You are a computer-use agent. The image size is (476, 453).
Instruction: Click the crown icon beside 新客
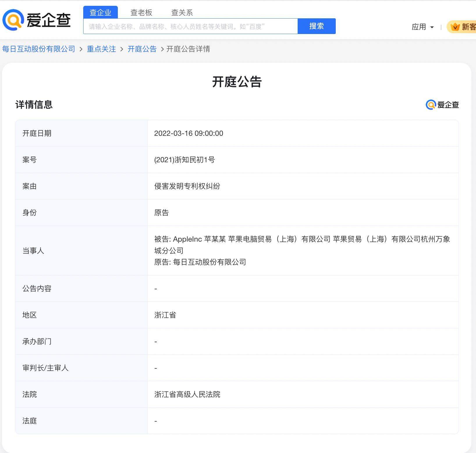click(x=454, y=27)
